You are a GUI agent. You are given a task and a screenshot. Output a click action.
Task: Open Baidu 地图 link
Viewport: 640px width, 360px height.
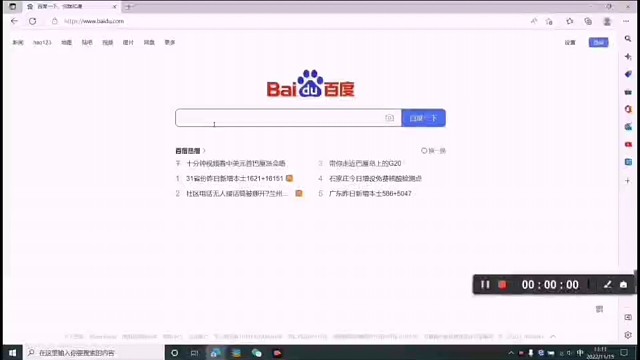pos(67,42)
